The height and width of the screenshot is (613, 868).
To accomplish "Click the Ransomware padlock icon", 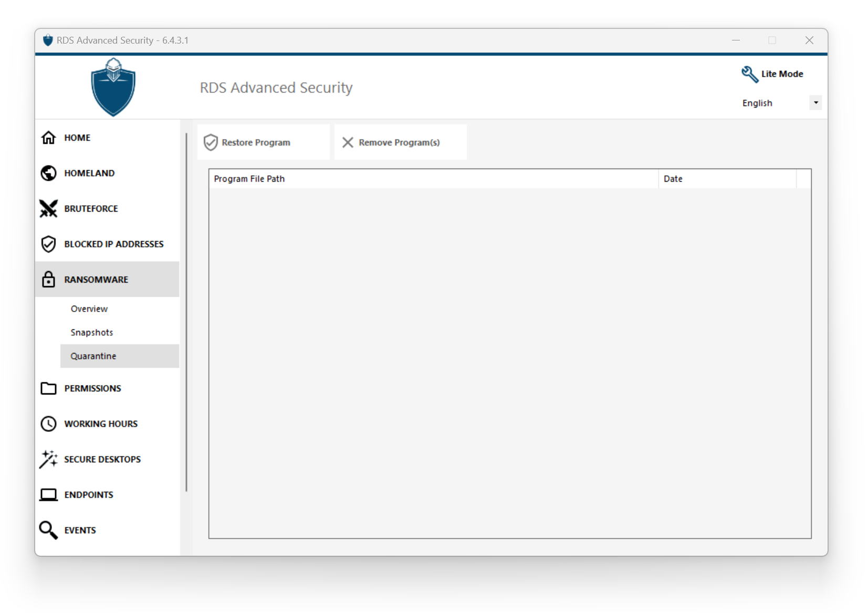I will pyautogui.click(x=48, y=279).
